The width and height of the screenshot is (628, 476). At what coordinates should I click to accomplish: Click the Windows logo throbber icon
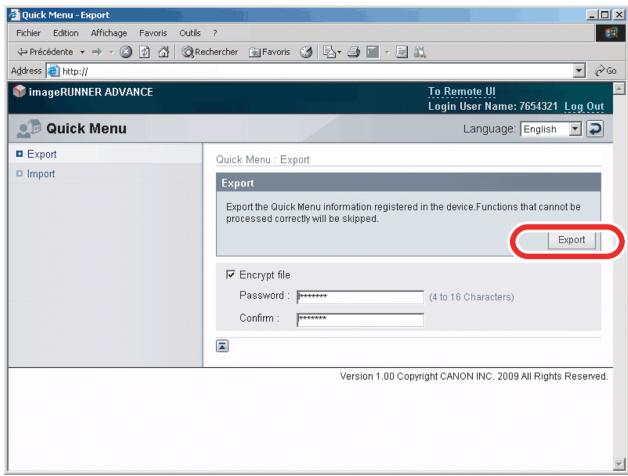click(x=610, y=33)
